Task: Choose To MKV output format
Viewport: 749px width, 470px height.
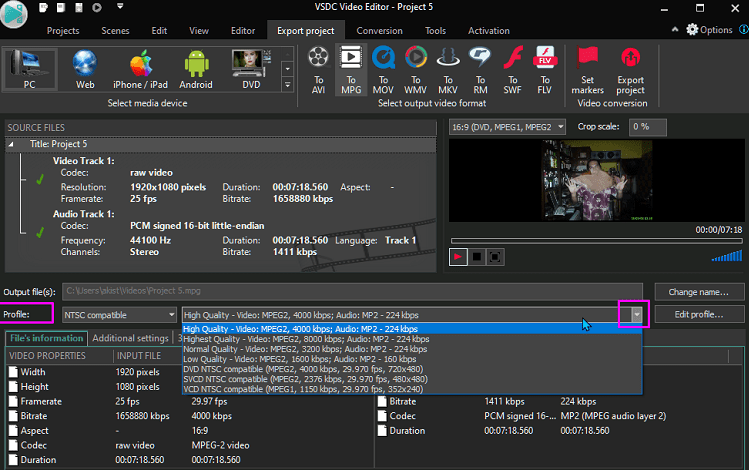Action: point(448,70)
